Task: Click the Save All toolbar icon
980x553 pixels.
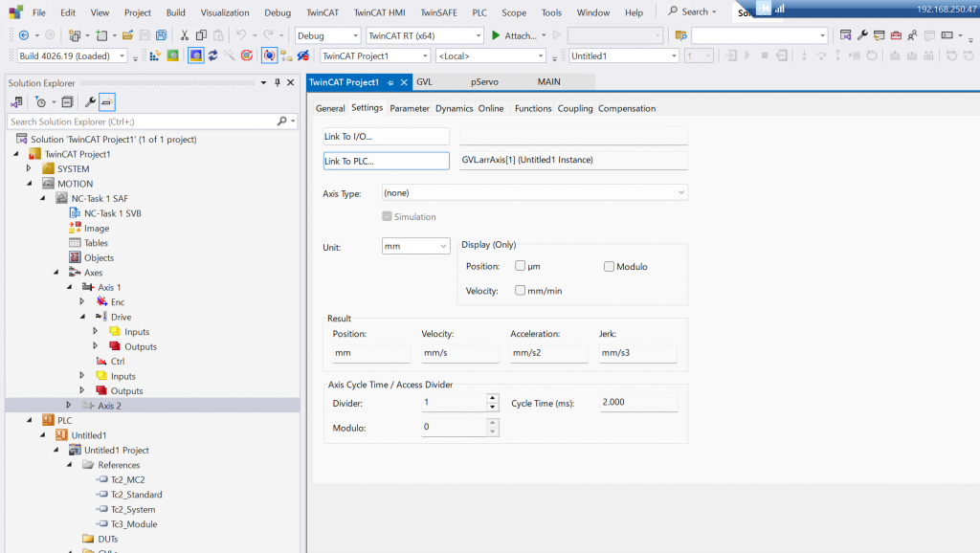Action: (161, 35)
